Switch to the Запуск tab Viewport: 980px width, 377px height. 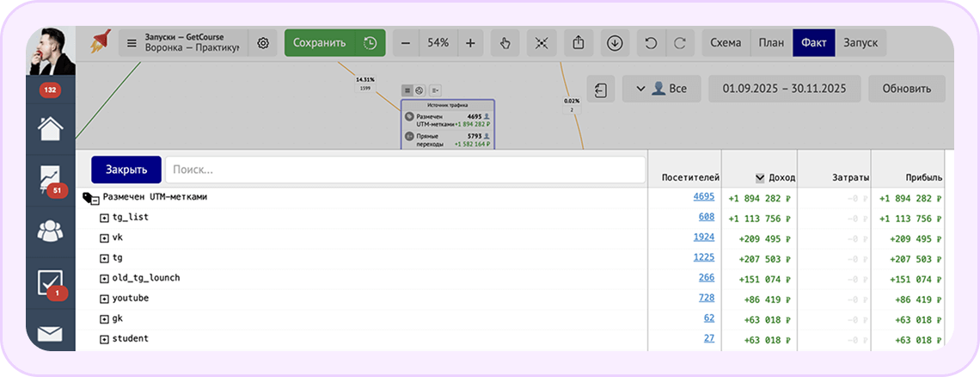pyautogui.click(x=861, y=43)
